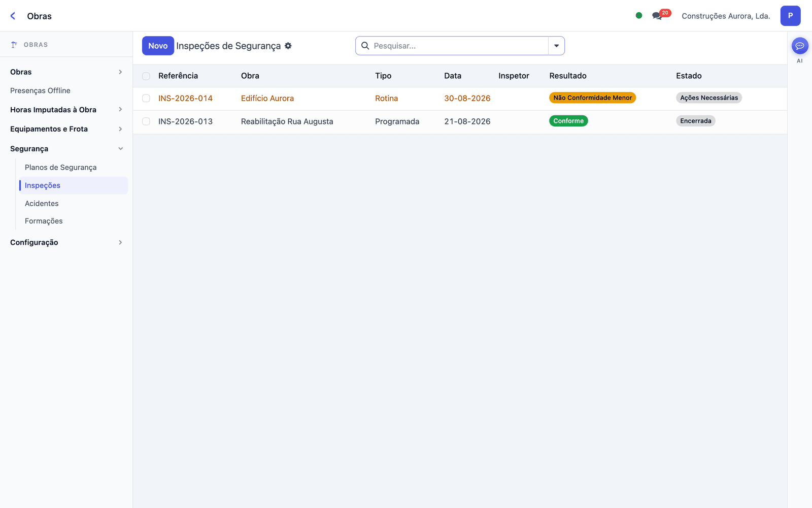Image resolution: width=812 pixels, height=508 pixels.
Task: Expand Horas Imputadas à Obra section
Action: click(x=66, y=110)
